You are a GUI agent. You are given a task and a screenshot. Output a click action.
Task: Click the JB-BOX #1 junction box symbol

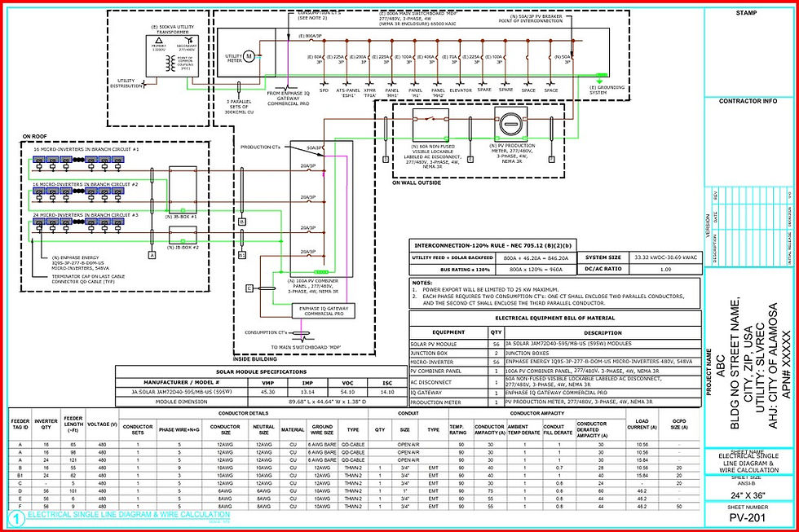click(x=183, y=189)
